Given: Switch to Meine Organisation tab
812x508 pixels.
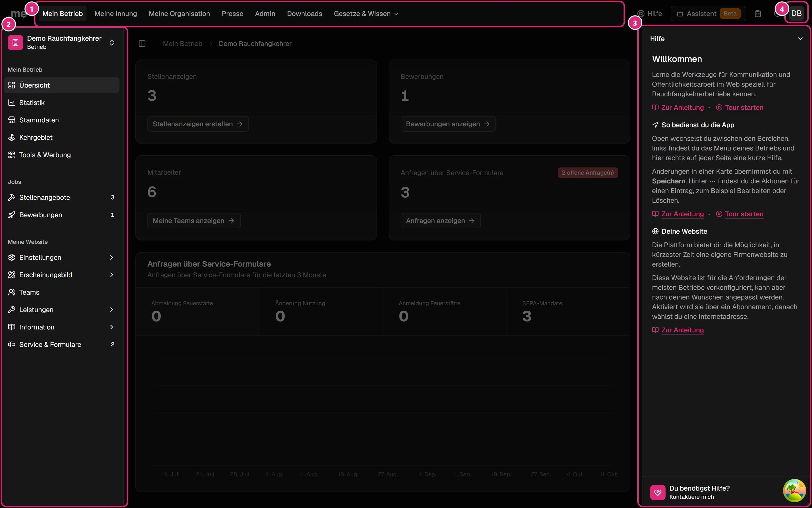Looking at the screenshot, I should click(x=180, y=14).
